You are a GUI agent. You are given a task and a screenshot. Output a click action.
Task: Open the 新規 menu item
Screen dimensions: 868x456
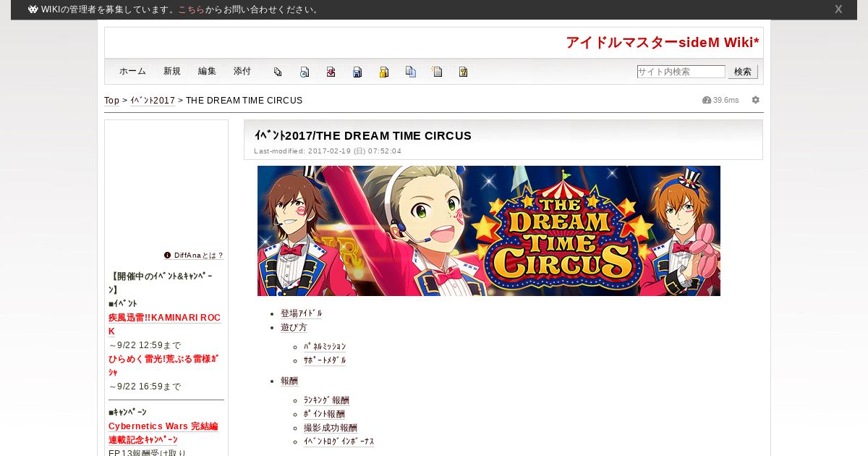(172, 71)
